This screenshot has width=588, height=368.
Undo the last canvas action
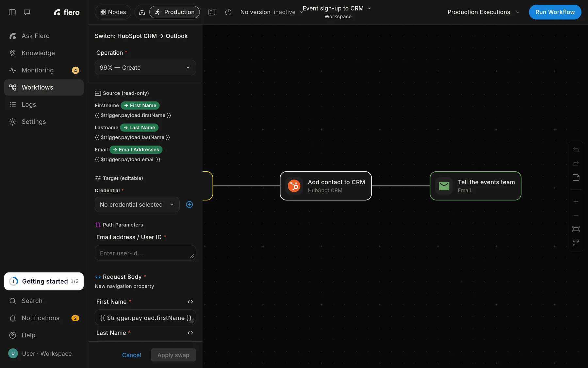(x=576, y=149)
